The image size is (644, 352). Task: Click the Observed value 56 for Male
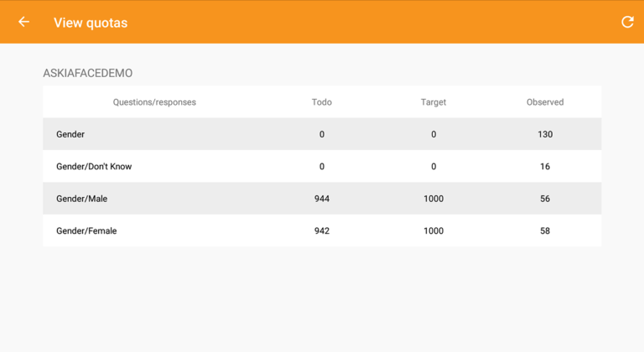(x=545, y=199)
